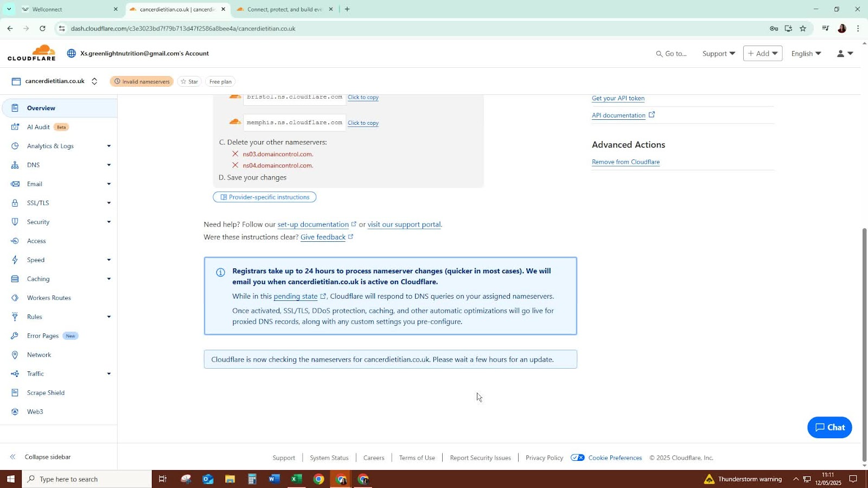
Task: Click the AI Audit sidebar icon
Action: 15,127
